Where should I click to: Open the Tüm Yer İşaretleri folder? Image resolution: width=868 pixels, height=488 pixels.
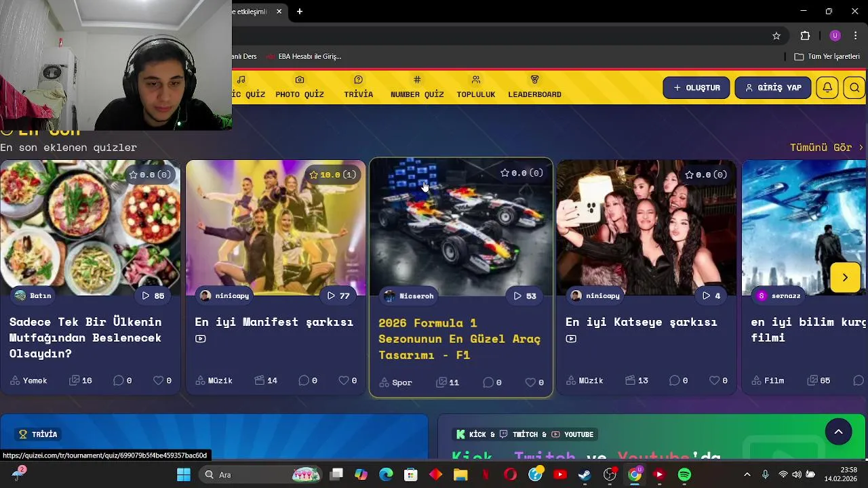pos(827,56)
